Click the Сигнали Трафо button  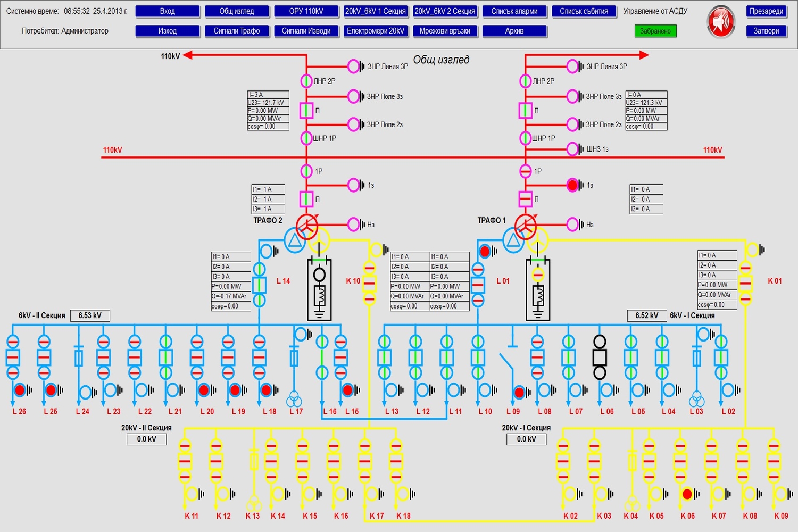point(237,31)
